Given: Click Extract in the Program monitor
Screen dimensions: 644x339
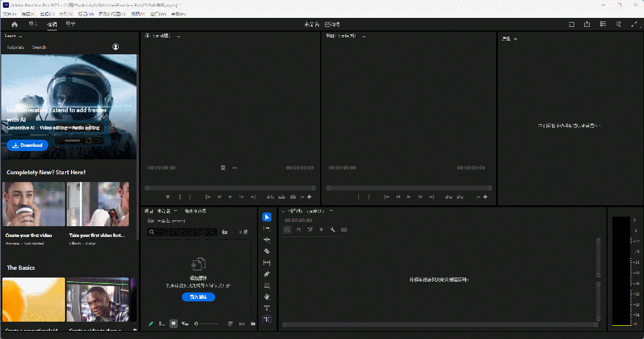Looking at the screenshot, I should [x=460, y=197].
